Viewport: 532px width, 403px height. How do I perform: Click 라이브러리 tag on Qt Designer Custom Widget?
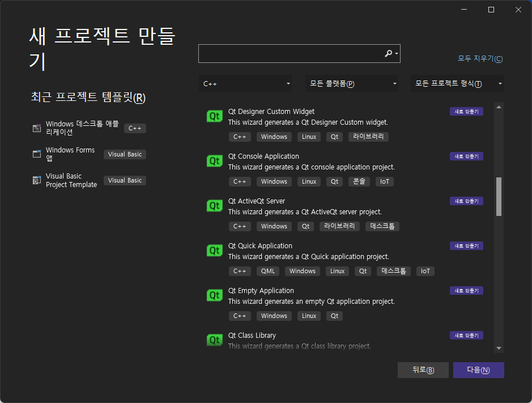[x=368, y=137]
